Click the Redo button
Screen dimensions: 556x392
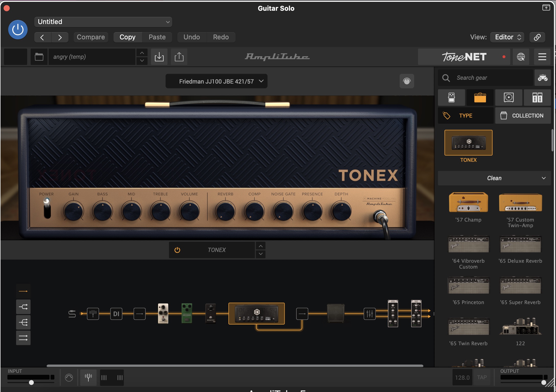[221, 37]
